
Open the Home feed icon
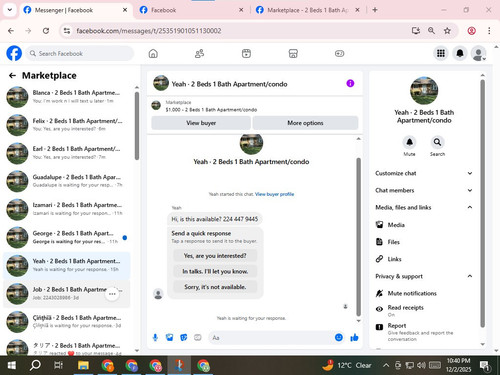(153, 53)
